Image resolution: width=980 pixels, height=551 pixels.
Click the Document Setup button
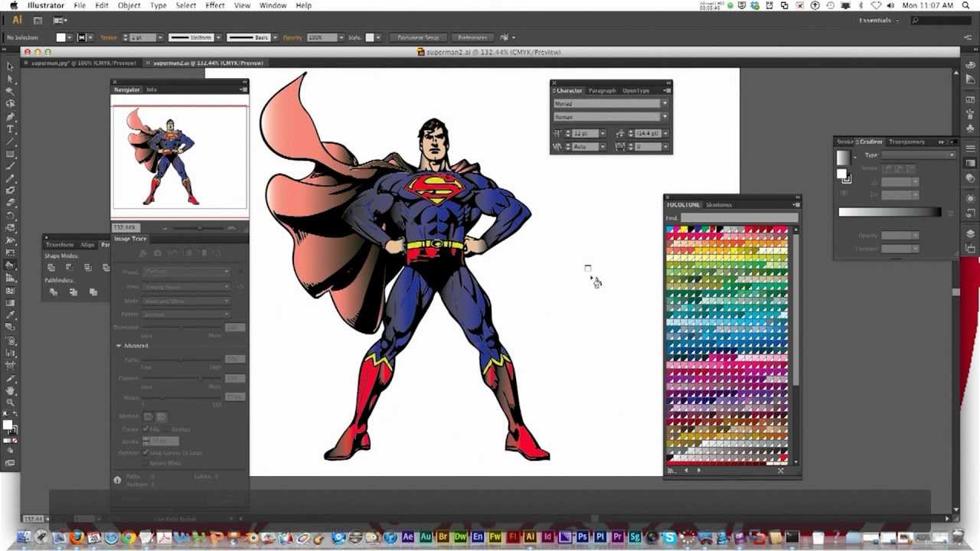pyautogui.click(x=418, y=36)
